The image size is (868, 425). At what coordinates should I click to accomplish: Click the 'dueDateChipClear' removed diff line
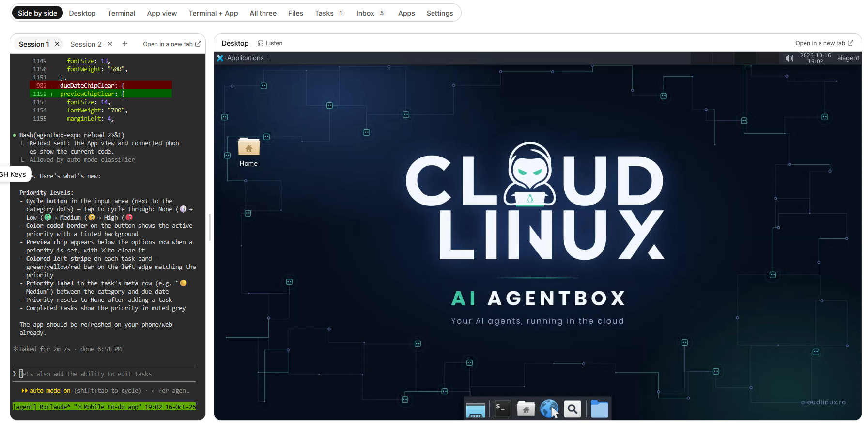coord(101,85)
